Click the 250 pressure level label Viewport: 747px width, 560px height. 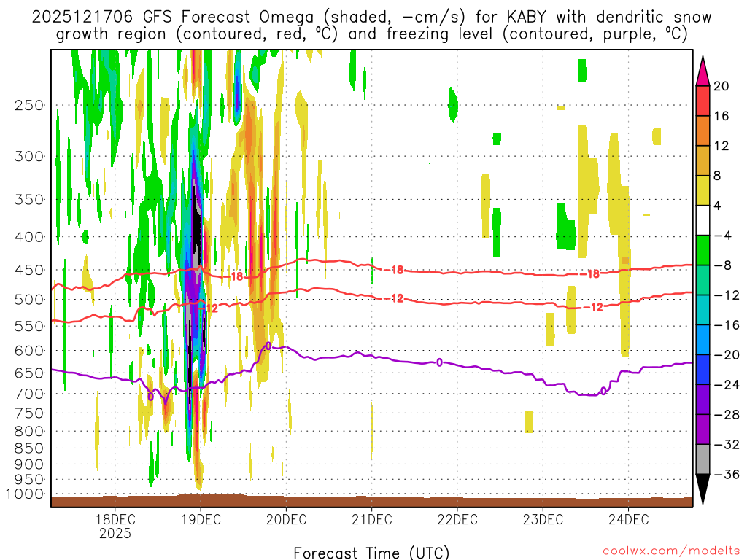[29, 105]
